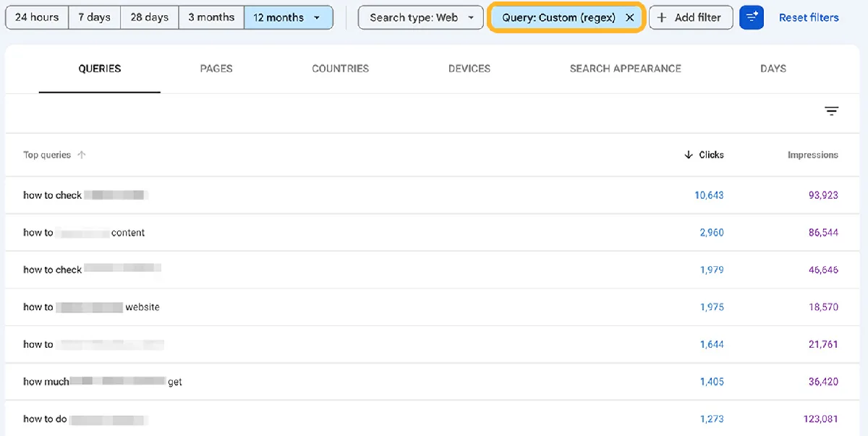Screen dimensions: 868x436
Task: Remove the Query: Custom (regex) filter
Action: pyautogui.click(x=630, y=17)
